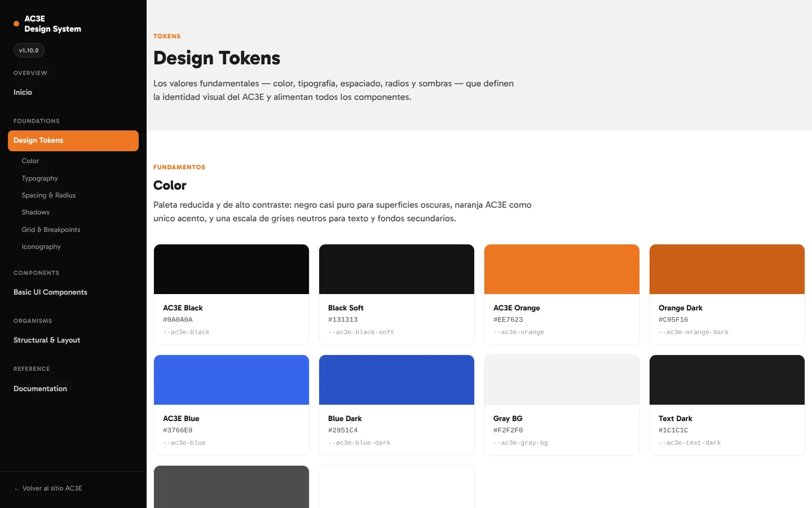Click the --ac3e-blue token name
Screen dimensions: 812x508
click(184, 443)
